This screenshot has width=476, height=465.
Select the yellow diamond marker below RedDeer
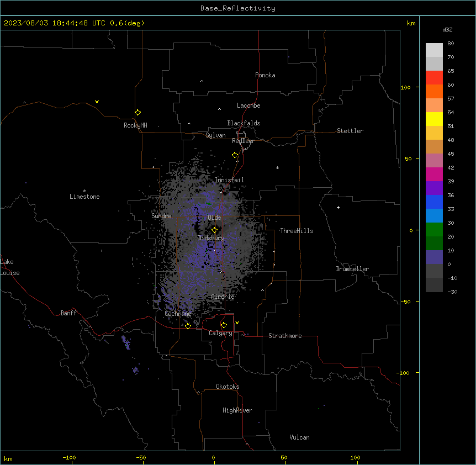235,155
